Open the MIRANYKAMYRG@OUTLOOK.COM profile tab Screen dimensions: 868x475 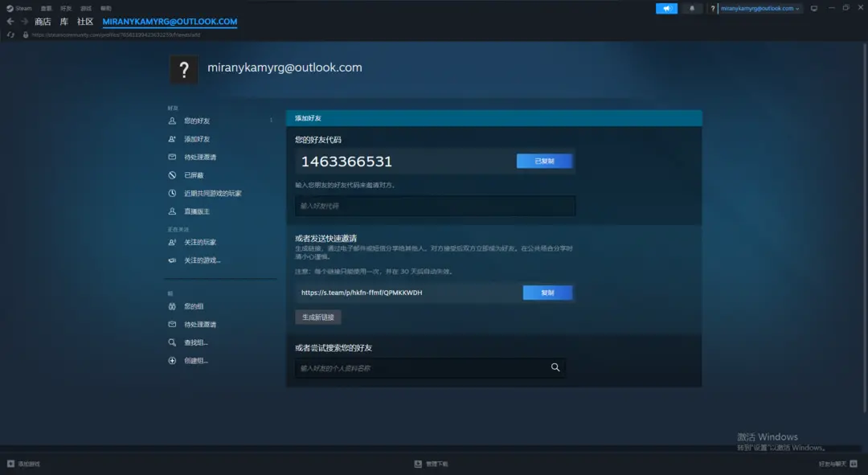[x=170, y=22]
